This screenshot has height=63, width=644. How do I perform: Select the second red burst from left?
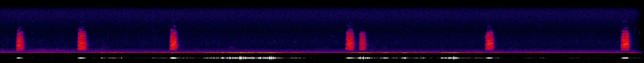[82, 39]
